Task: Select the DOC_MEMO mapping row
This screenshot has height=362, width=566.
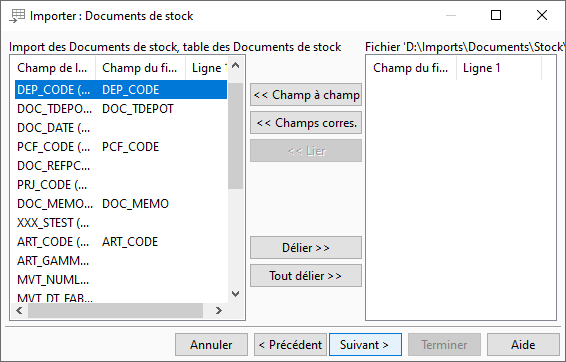Action: 121,204
